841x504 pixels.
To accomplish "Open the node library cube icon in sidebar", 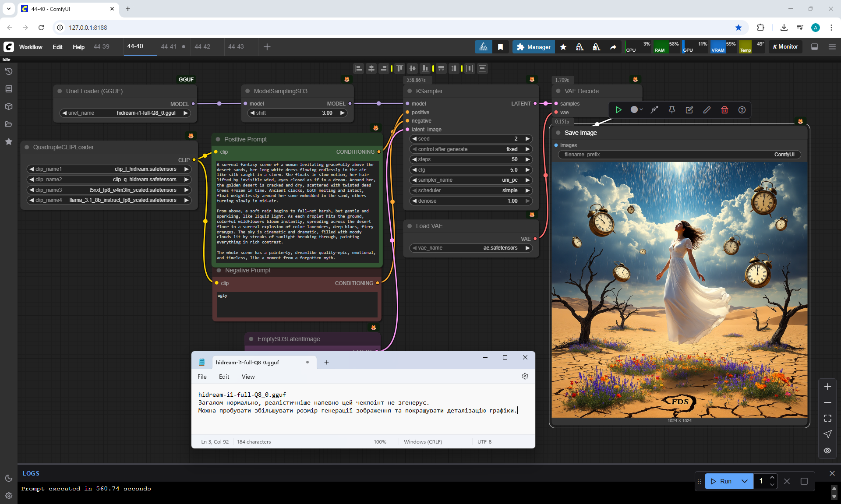I will (x=8, y=106).
